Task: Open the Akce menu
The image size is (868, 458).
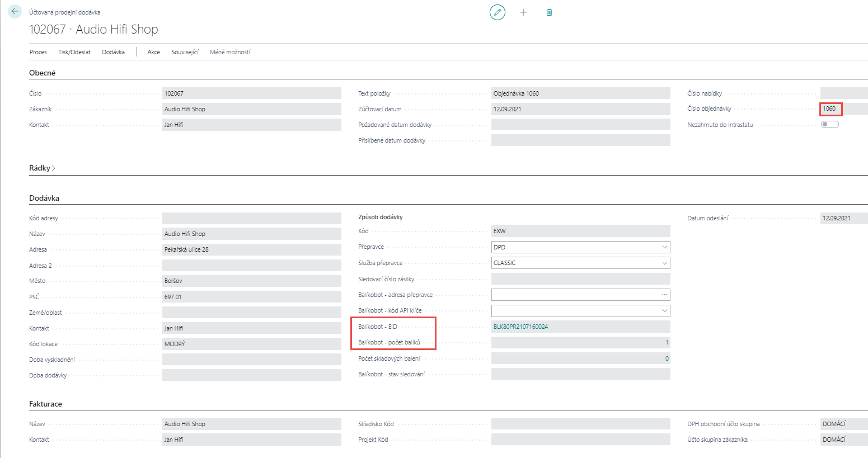Action: (x=153, y=52)
